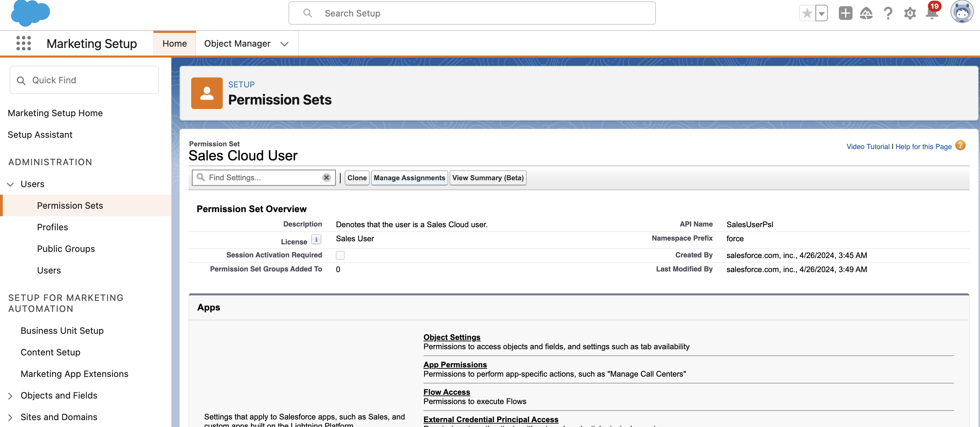Open the Setup gear menu
Viewport: 980px width, 427px height.
point(910,14)
